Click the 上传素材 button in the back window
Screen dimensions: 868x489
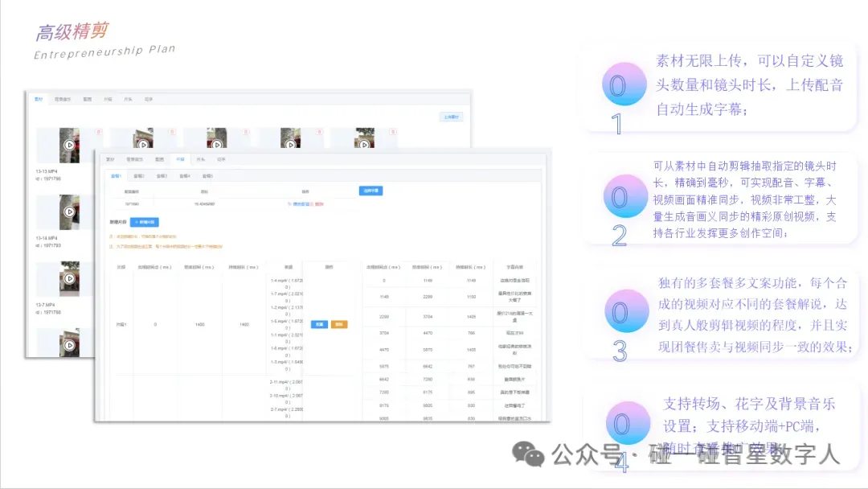tap(452, 117)
